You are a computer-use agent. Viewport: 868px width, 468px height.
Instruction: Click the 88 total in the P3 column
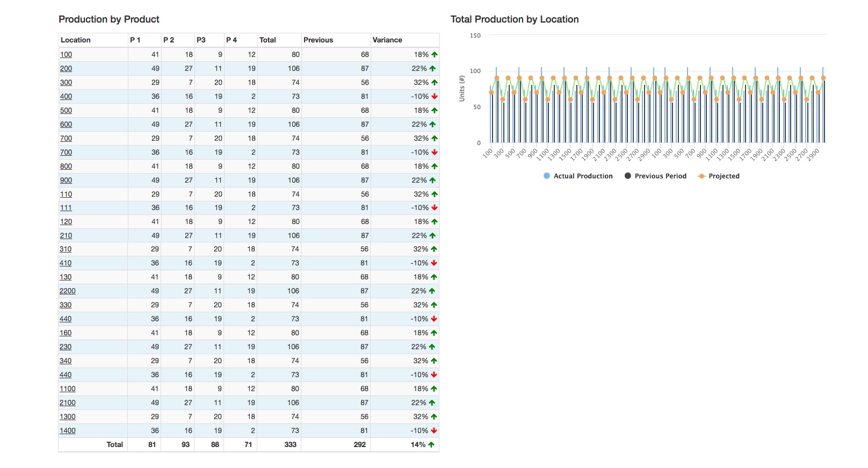(x=215, y=444)
